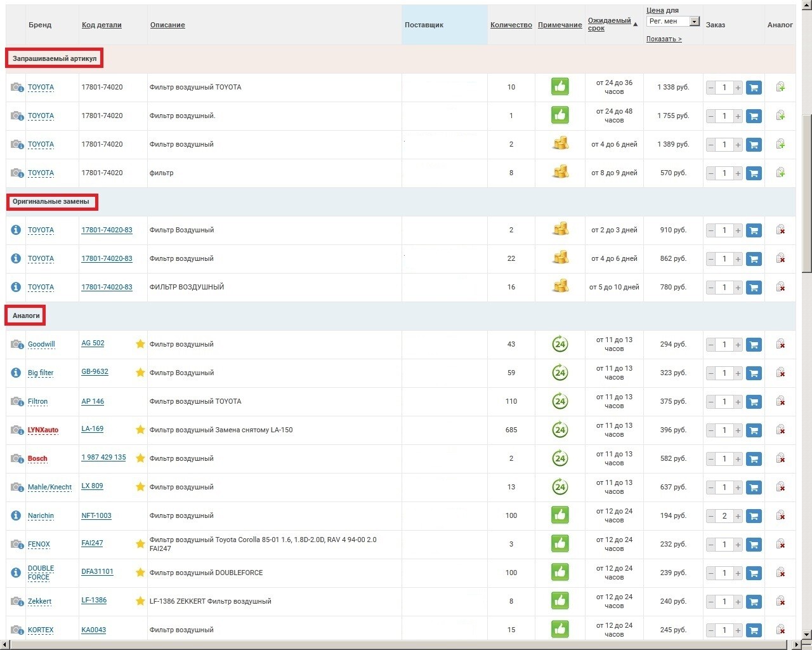Show info for the Big filter row
Image resolution: width=812 pixels, height=650 pixels.
coord(16,373)
